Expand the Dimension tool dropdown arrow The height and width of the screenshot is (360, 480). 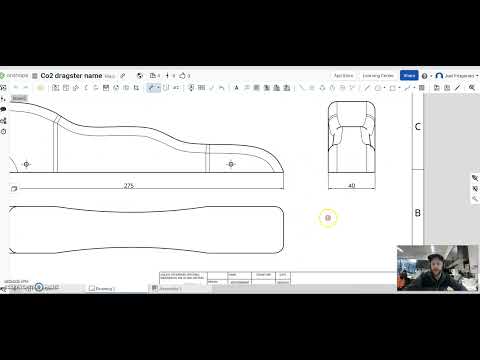coord(158,88)
